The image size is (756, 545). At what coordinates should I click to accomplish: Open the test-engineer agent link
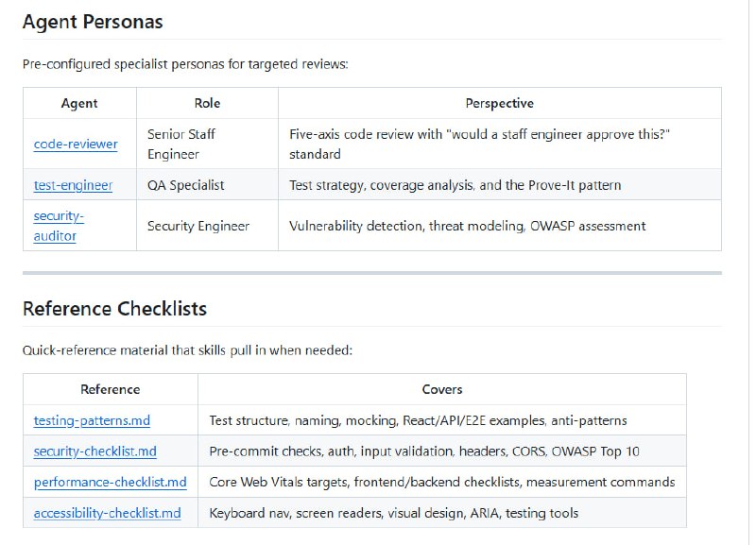[x=73, y=185]
